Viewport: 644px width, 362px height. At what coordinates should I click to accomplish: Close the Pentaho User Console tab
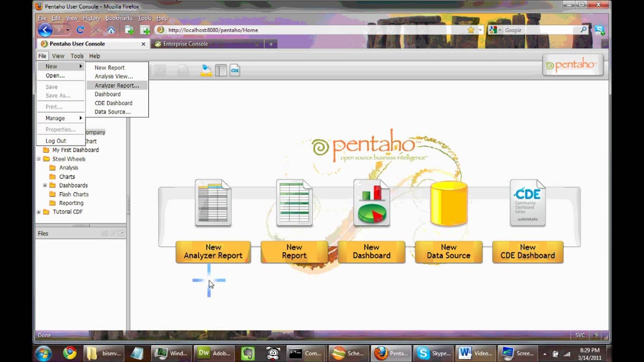[x=143, y=44]
